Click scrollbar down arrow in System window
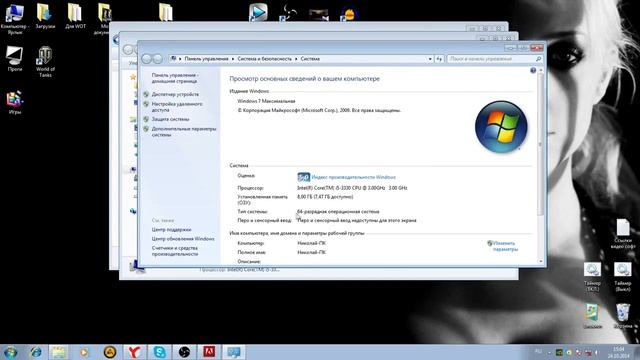Viewport: 640px width, 360px height. (541, 261)
